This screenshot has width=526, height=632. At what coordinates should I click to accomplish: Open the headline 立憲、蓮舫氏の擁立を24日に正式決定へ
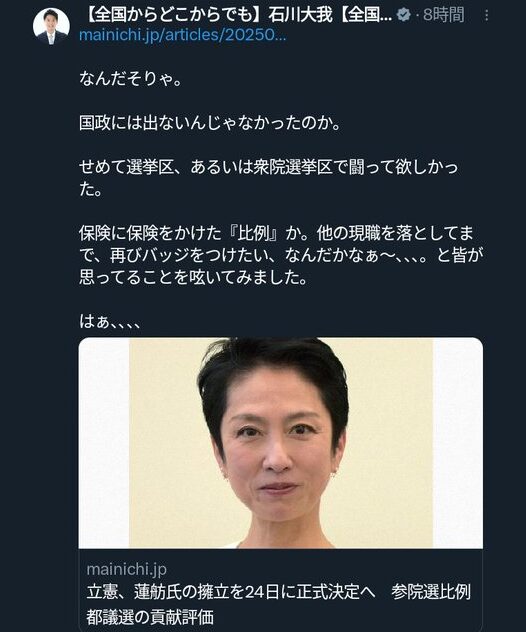(x=231, y=592)
